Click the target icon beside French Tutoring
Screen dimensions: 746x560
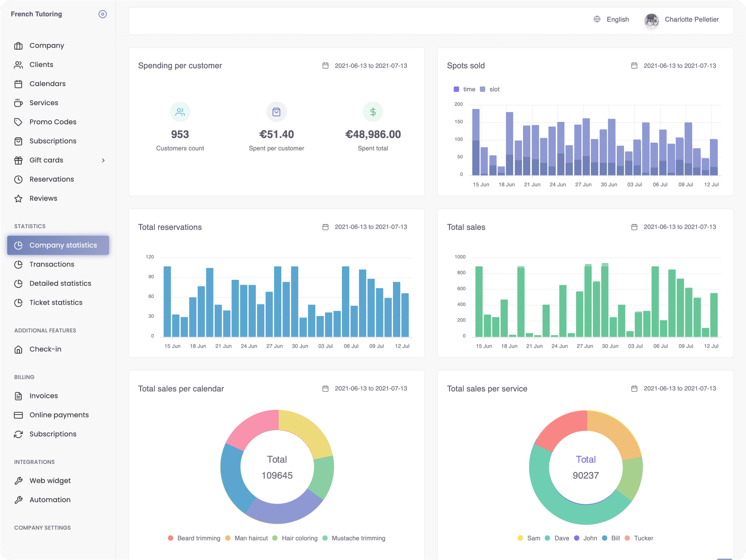(103, 14)
